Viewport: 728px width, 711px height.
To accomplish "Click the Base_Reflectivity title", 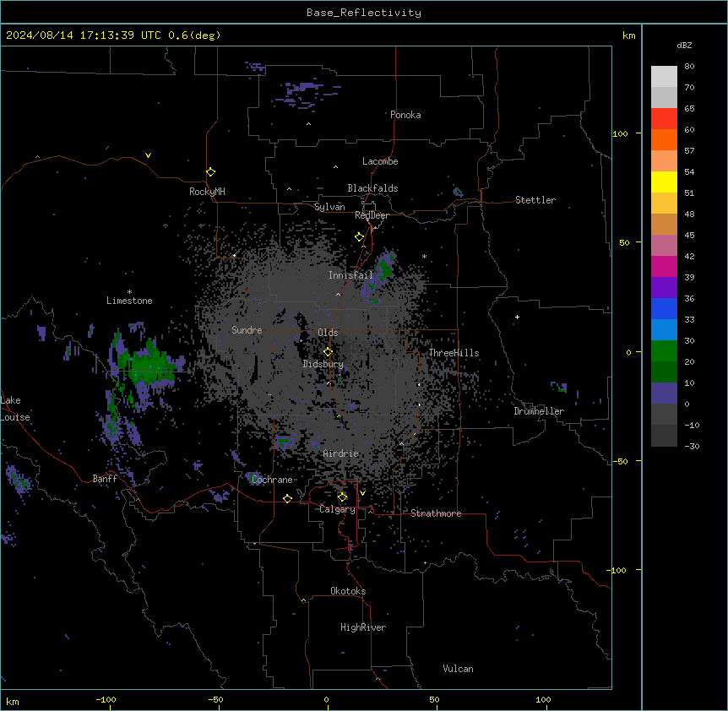I will pyautogui.click(x=364, y=13).
